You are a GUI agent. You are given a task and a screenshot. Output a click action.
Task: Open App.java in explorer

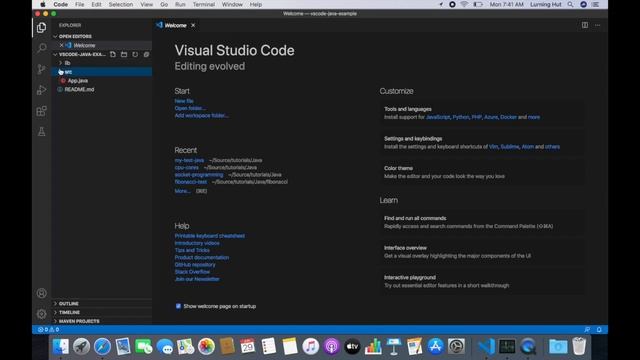tap(78, 81)
